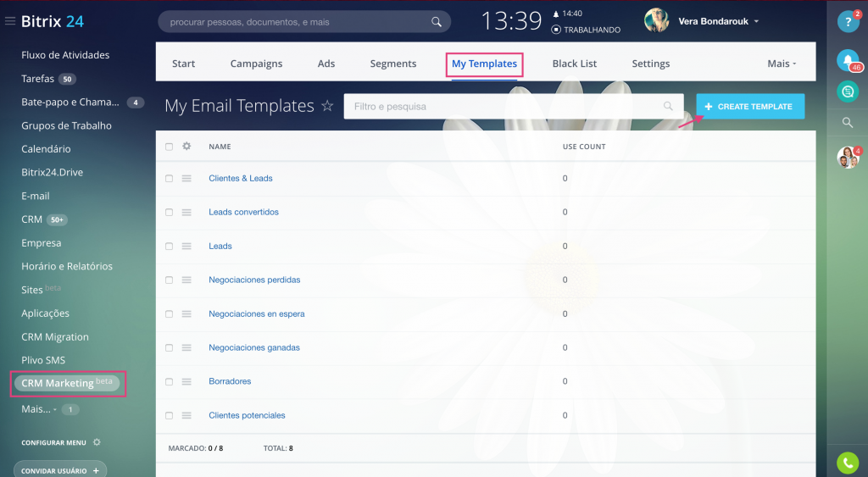Click the search magnifier in top search bar
Screen dimensions: 868x477
[437, 21]
